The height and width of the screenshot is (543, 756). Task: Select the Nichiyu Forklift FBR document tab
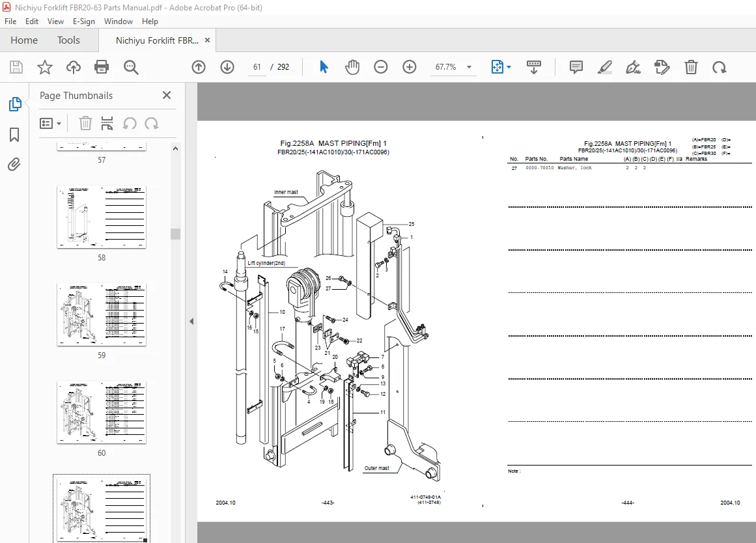157,40
